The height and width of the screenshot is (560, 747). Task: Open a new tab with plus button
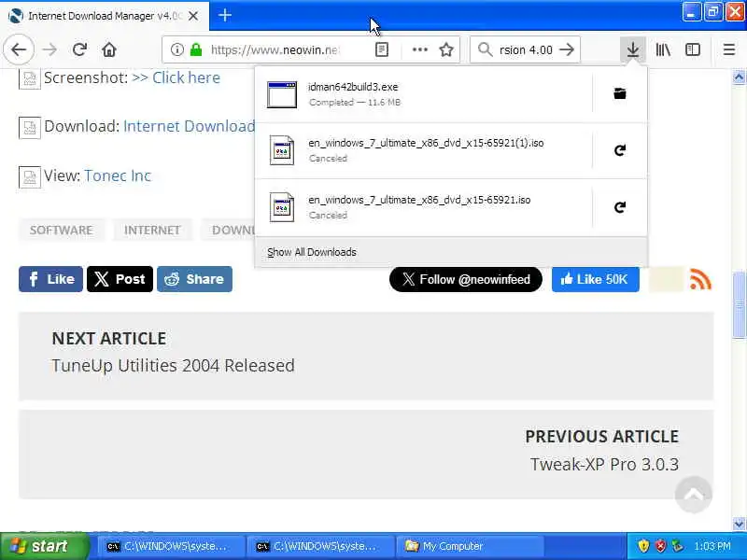tap(225, 15)
